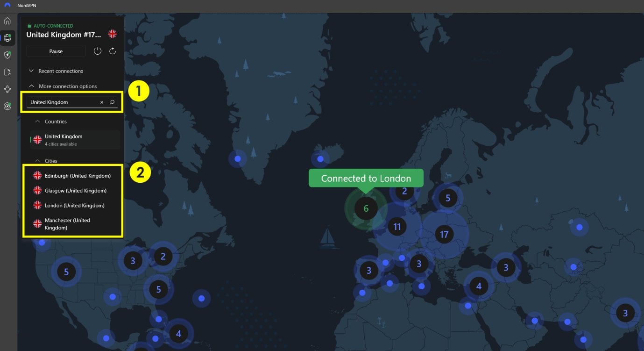Screen dimensions: 644x351
Task: Click the server dot on Iceland
Action: coord(320,159)
